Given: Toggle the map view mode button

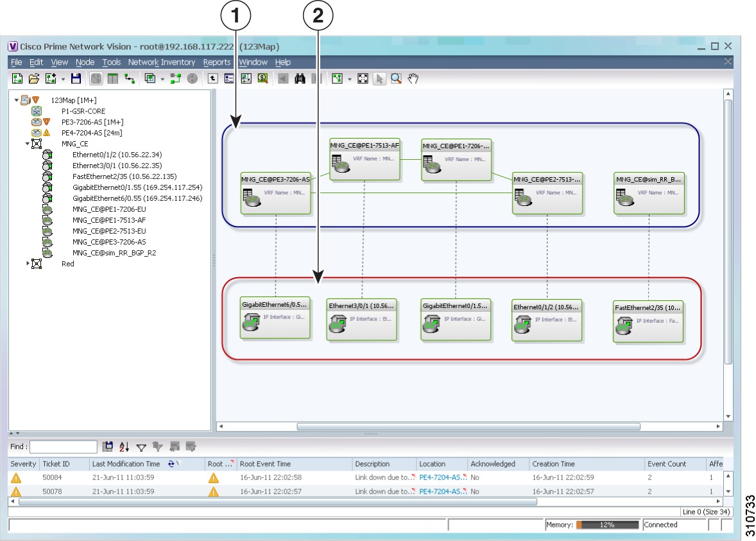Looking at the screenshot, I should pos(96,78).
